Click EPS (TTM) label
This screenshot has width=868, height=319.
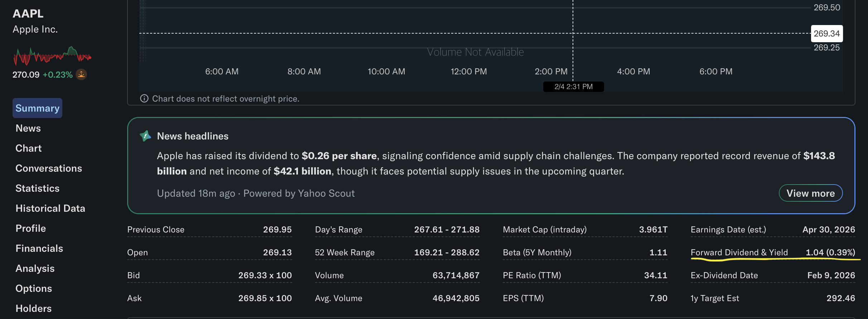[x=523, y=298]
